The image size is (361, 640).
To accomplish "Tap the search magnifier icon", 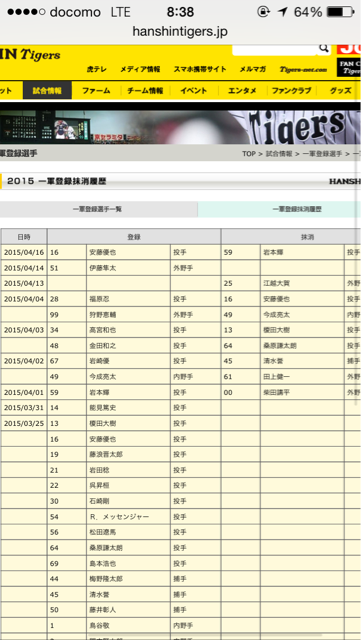I will [x=323, y=48].
